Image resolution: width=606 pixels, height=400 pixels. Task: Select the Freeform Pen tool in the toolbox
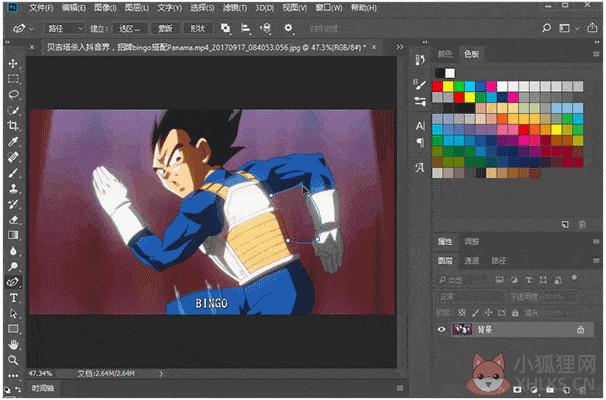pos(13,282)
